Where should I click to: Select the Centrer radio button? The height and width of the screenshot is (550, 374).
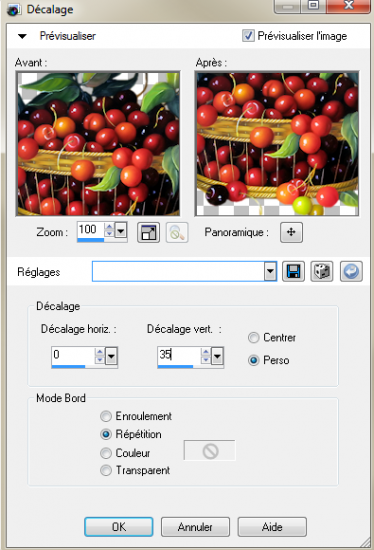254,338
